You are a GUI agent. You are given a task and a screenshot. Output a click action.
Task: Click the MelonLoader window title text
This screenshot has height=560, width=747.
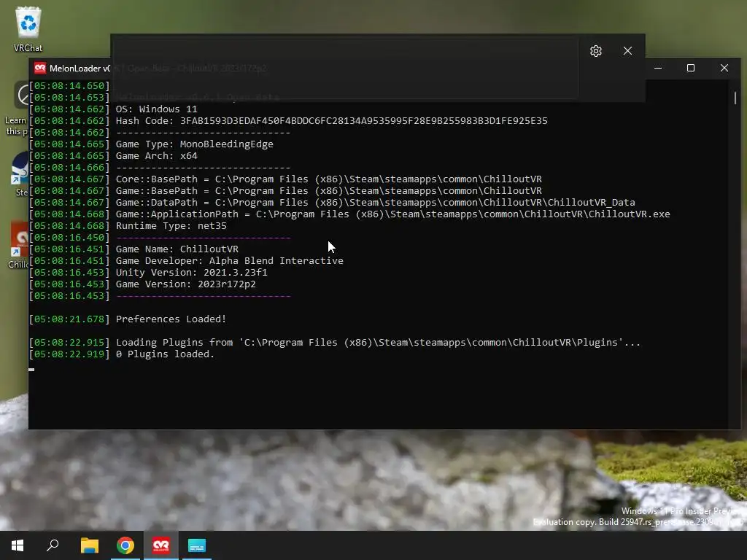80,68
